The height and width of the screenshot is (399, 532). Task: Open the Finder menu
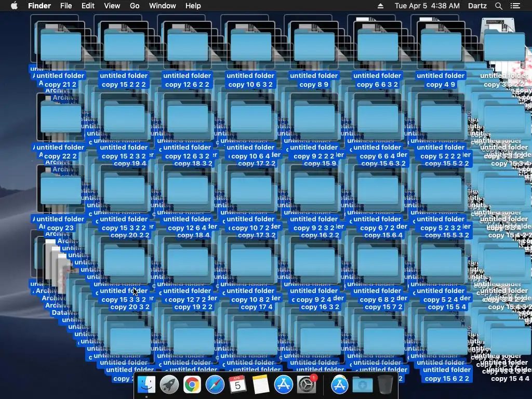pos(39,6)
